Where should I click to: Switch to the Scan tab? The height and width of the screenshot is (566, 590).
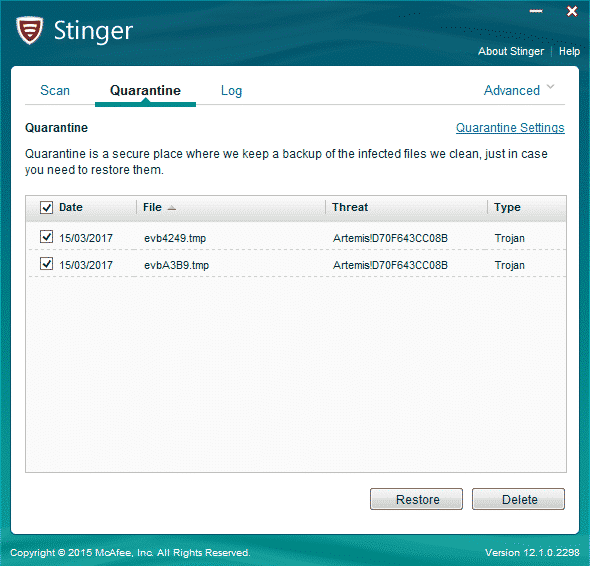tap(55, 90)
